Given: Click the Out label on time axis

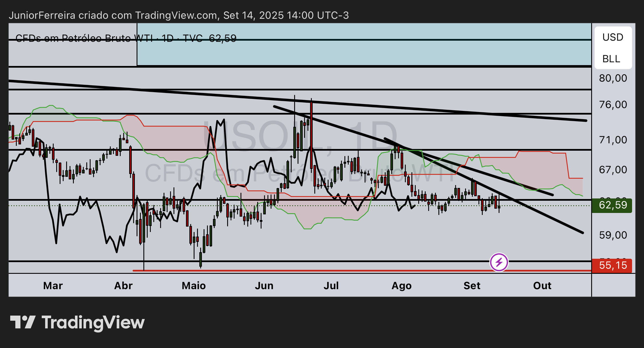Looking at the screenshot, I should pos(542,285).
